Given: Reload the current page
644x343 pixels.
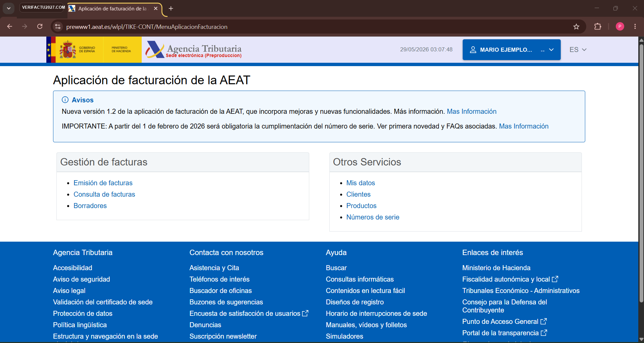Looking at the screenshot, I should (x=40, y=27).
